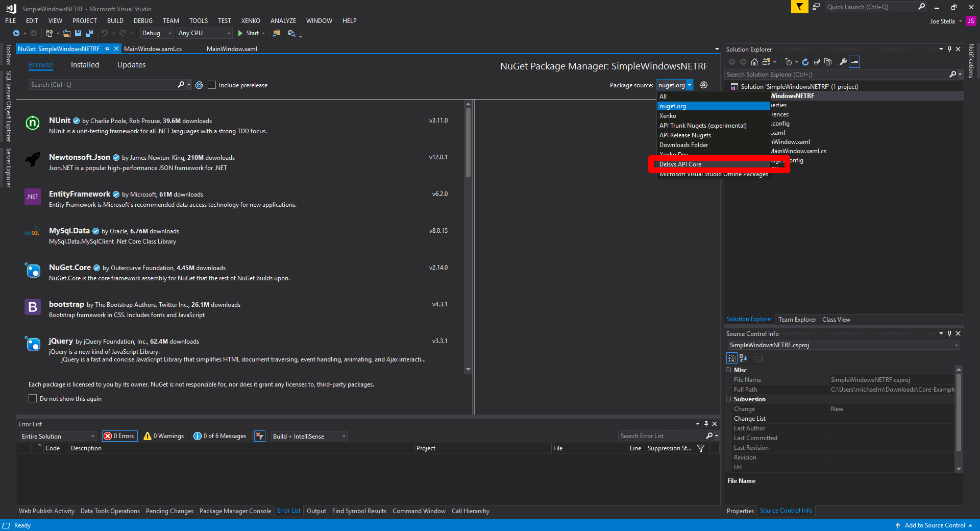This screenshot has height=531, width=980.
Task: Click Preview Selected Items icon in Solution Explorer
Action: [x=854, y=62]
